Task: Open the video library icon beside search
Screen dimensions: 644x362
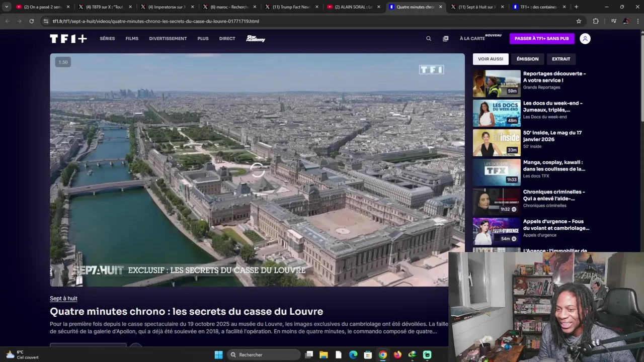Action: pyautogui.click(x=445, y=39)
